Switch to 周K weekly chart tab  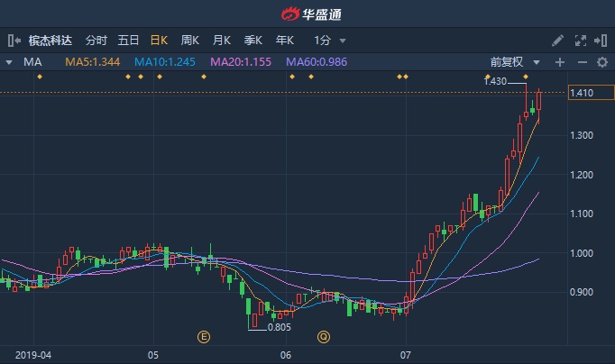pyautogui.click(x=190, y=41)
